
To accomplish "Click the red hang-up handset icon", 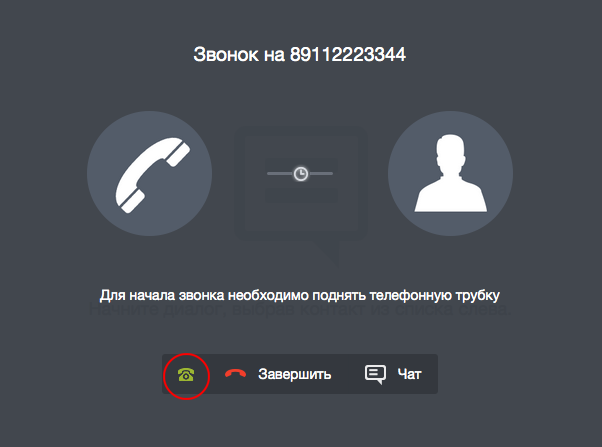I will [235, 373].
